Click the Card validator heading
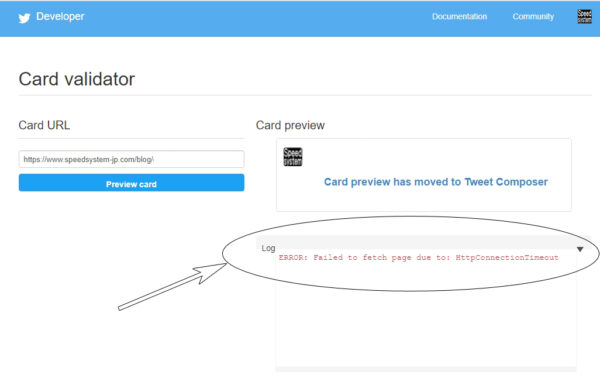 pyautogui.click(x=77, y=79)
